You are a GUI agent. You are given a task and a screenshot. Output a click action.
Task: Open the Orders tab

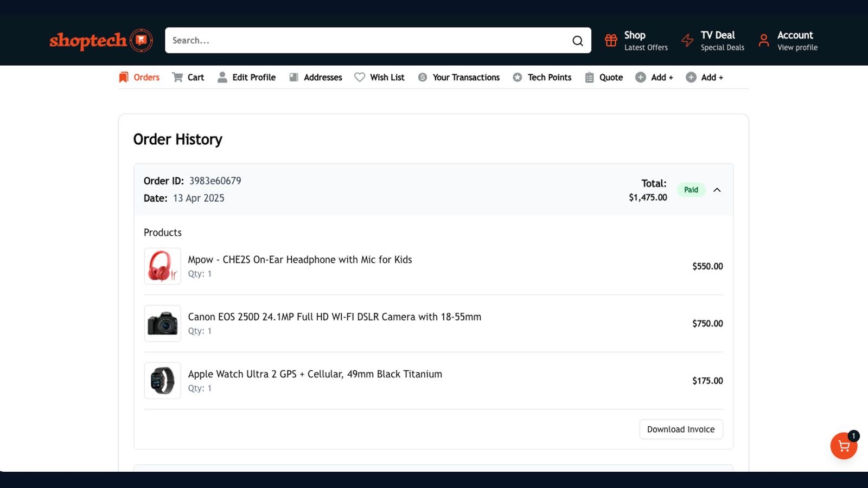(x=139, y=78)
